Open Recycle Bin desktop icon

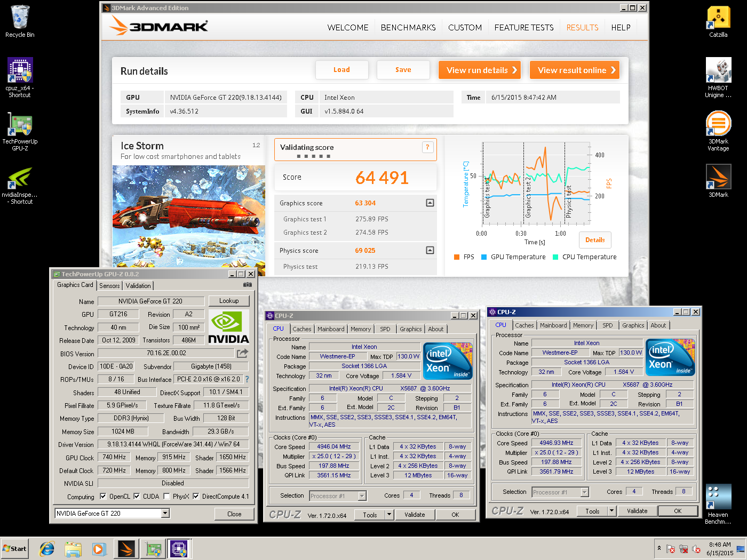click(x=20, y=21)
